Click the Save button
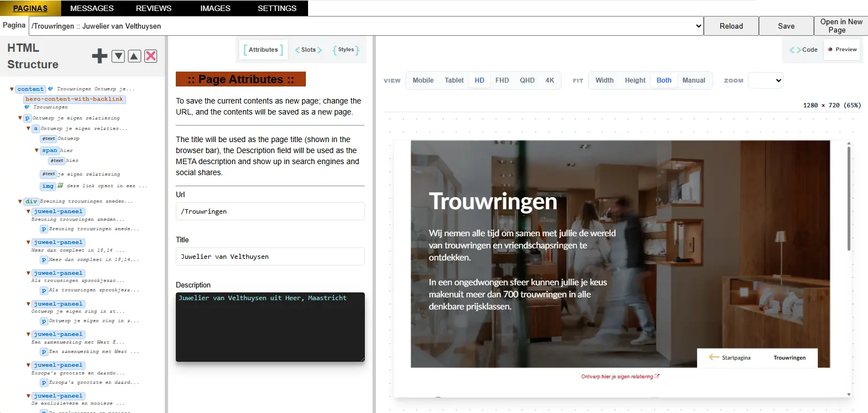The image size is (868, 413). (786, 26)
